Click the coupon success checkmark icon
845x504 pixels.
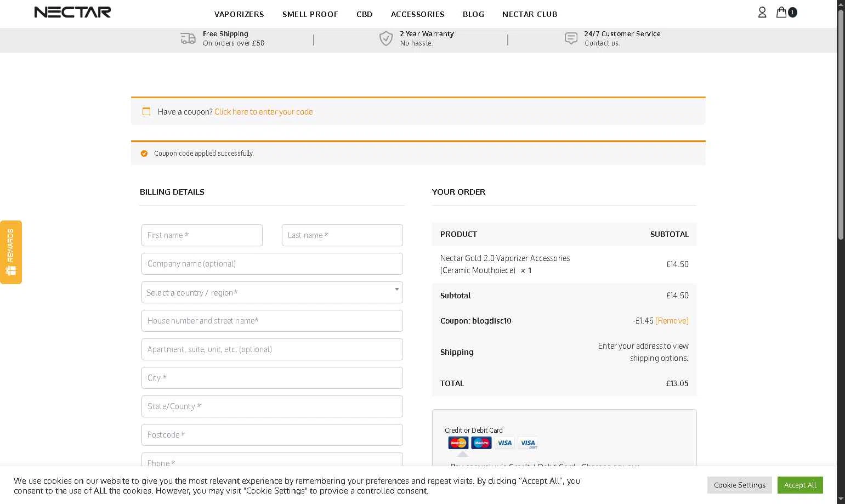pos(144,154)
